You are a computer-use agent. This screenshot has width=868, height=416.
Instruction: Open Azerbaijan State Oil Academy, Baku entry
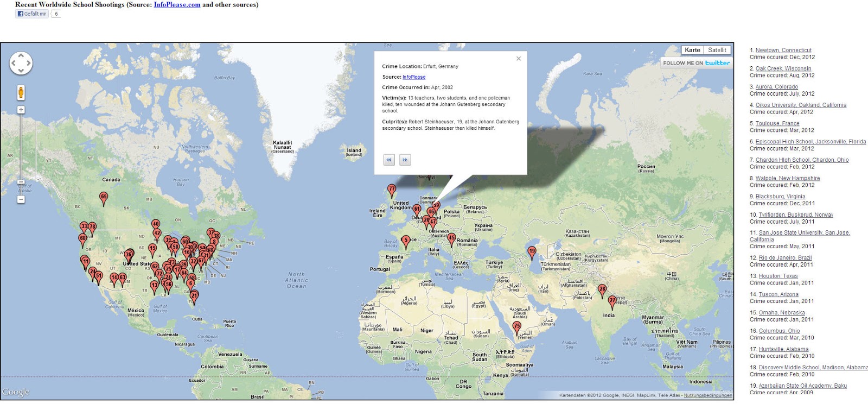(x=803, y=386)
